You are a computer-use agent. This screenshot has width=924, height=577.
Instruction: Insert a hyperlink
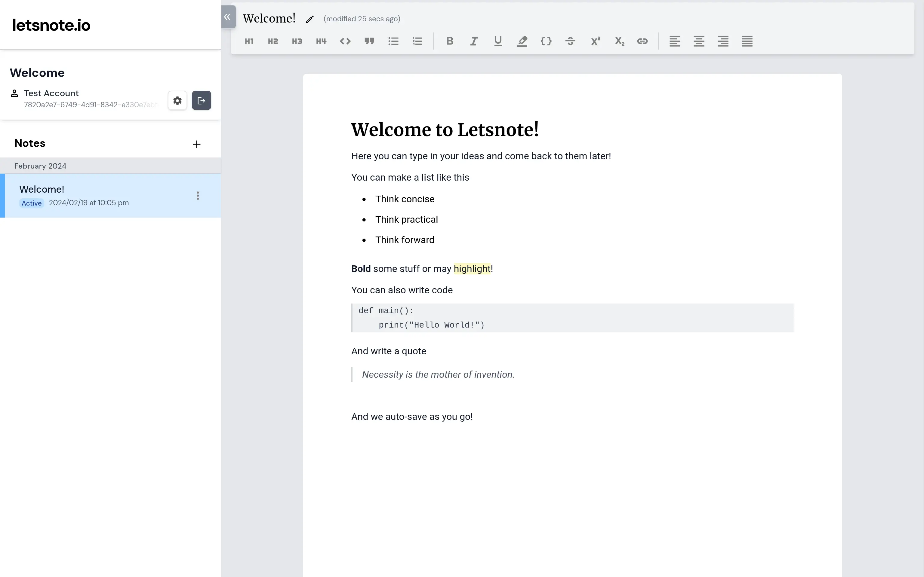[x=642, y=41]
